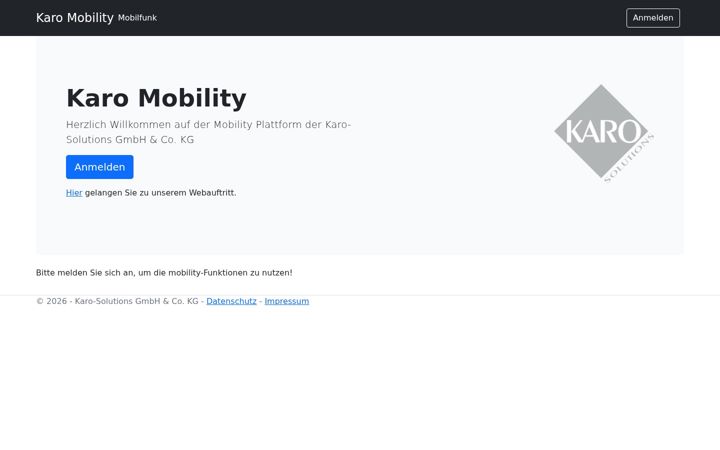
Task: Open the Mobilfunk navbar item
Action: pyautogui.click(x=137, y=18)
